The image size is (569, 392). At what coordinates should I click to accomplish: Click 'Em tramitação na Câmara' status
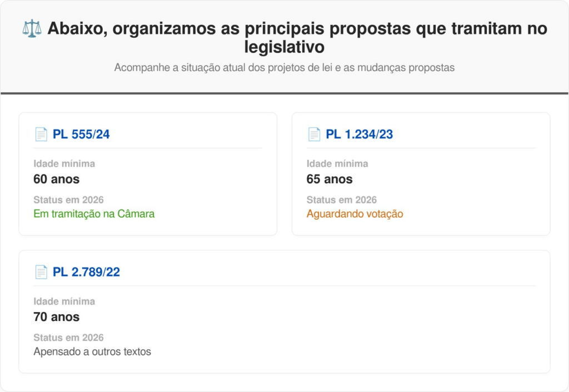94,214
